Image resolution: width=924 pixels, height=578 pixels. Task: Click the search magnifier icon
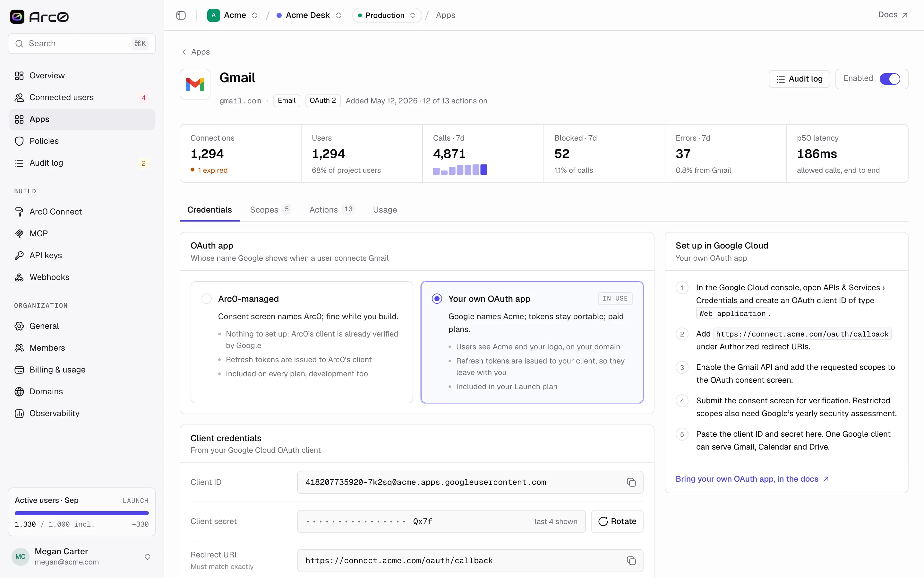click(x=19, y=44)
